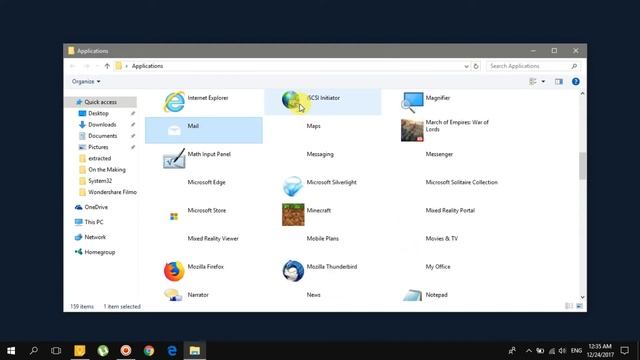Click the My Office entry

[438, 267]
